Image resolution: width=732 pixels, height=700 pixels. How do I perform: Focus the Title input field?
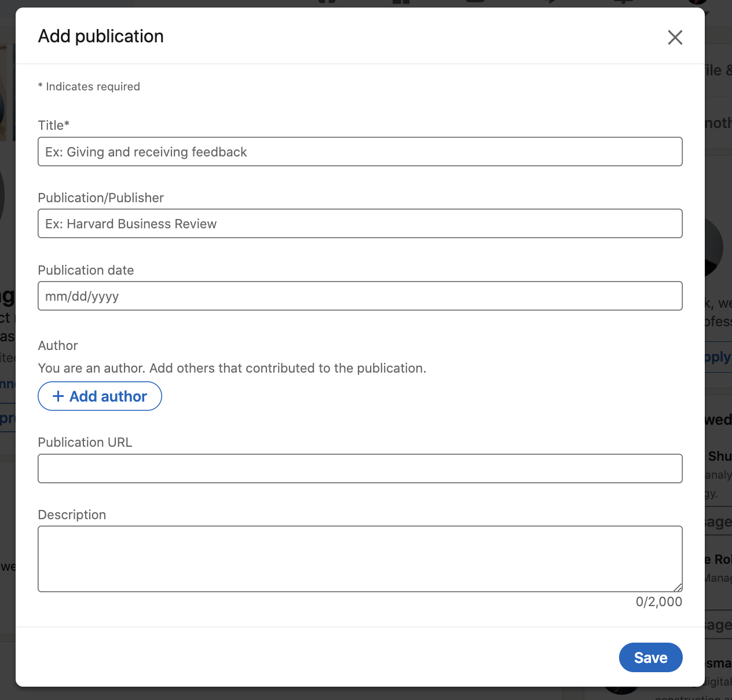[360, 152]
